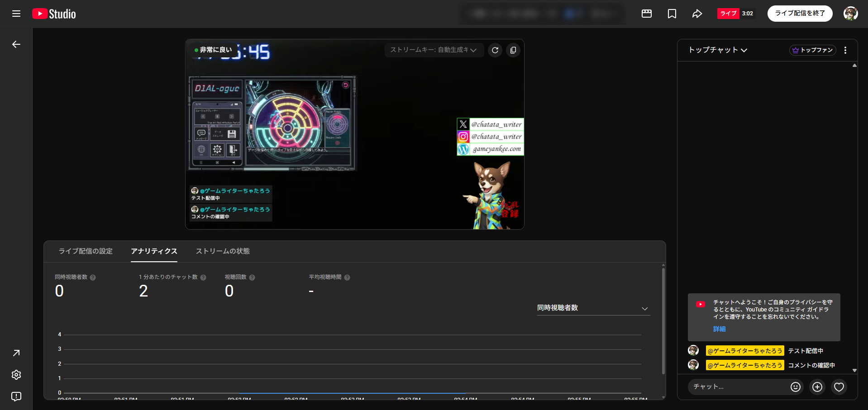Toggle the トップファン badge button
This screenshot has height=410, width=868.
[x=813, y=50]
